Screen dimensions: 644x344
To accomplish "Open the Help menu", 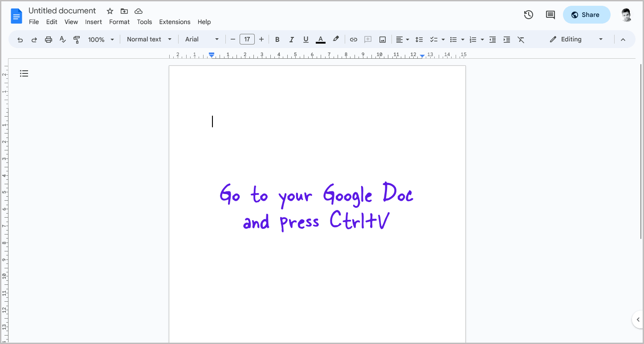I will (204, 22).
